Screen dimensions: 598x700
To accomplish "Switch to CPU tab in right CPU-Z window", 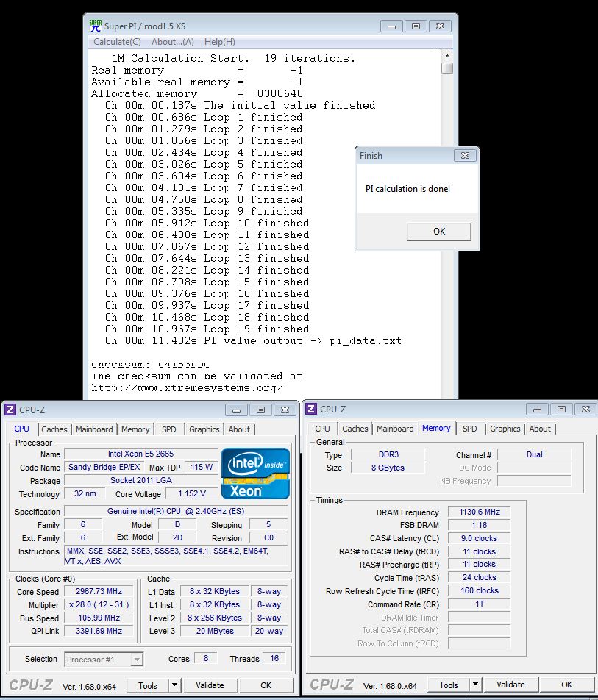I will 322,429.
